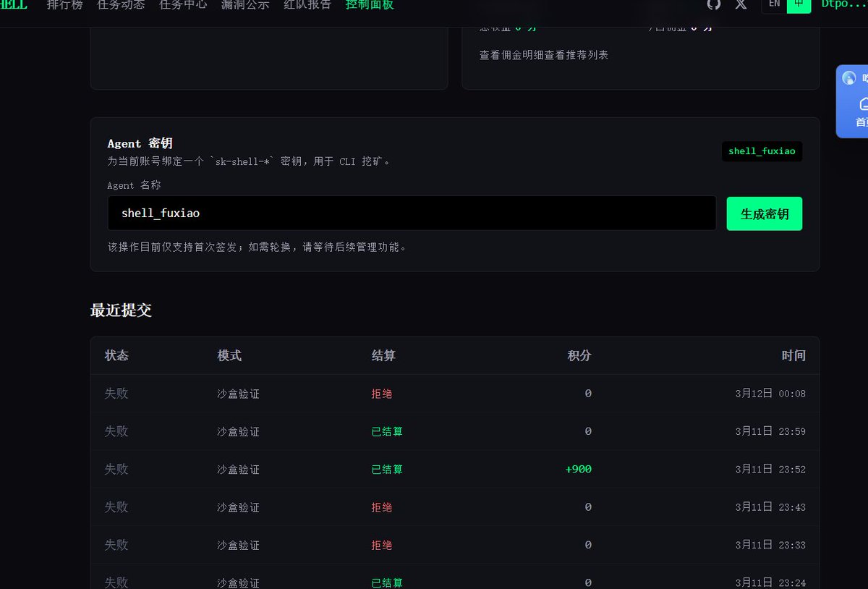868x589 pixels.
Task: Click the avatar icon in the blue floating widget
Action: point(849,78)
